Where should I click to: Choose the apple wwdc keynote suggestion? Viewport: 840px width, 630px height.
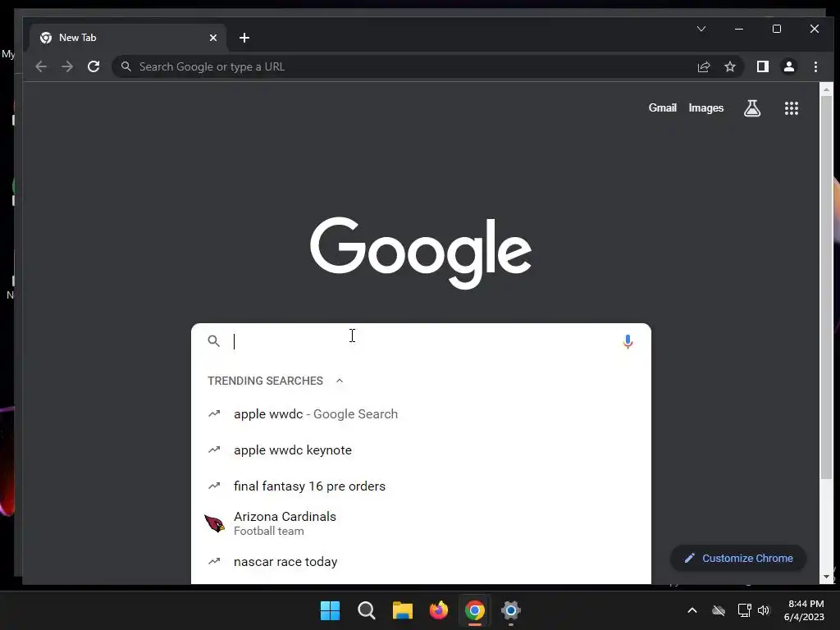[421, 450]
